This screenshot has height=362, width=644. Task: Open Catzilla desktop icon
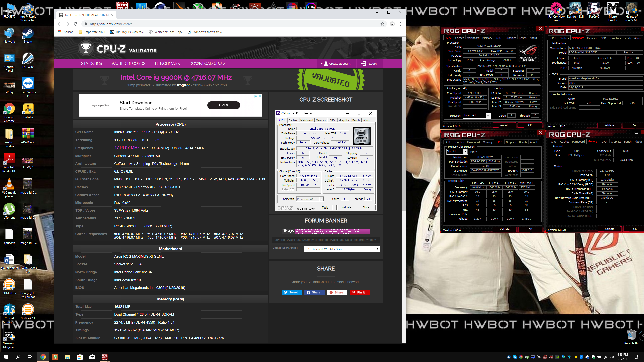pyautogui.click(x=28, y=111)
